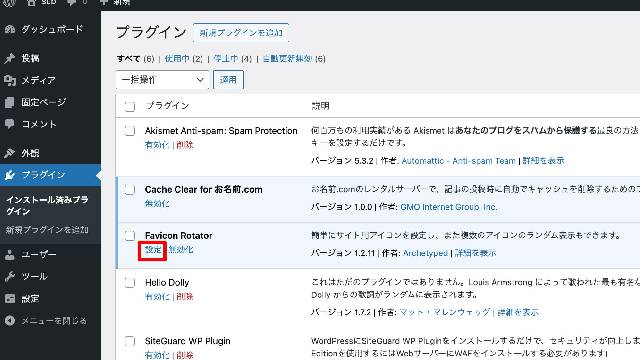Delete Akismet via 削除 link
This screenshot has width=640, height=360.
tap(185, 145)
